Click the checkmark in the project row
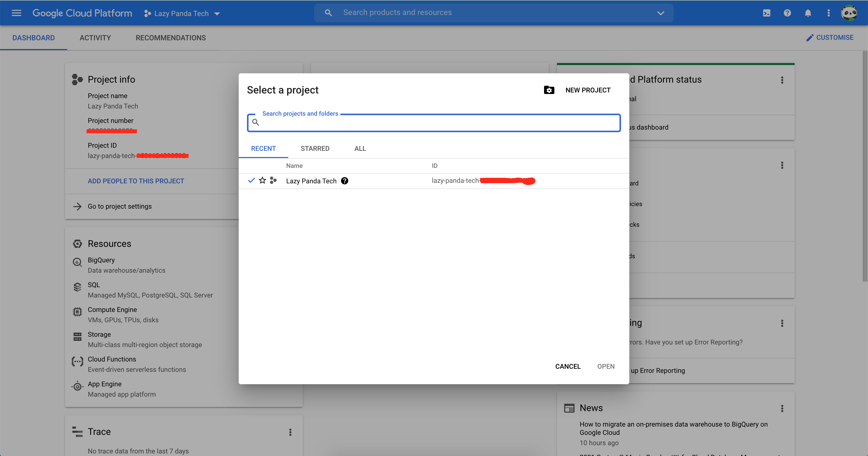Image resolution: width=868 pixels, height=456 pixels. click(x=251, y=180)
